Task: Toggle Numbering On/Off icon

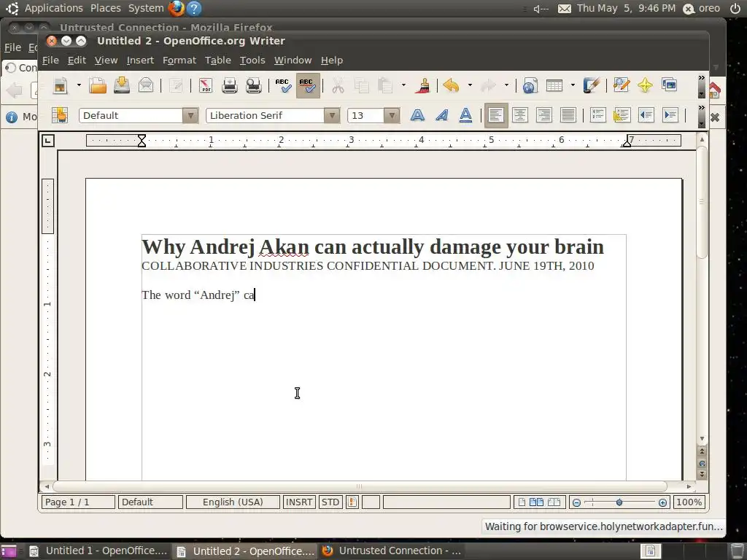Action: [597, 115]
